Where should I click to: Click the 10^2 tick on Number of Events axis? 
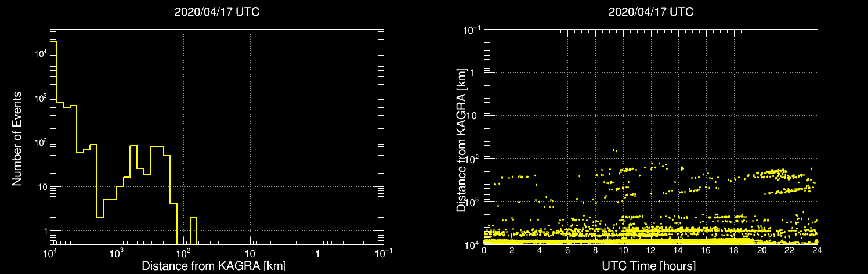40,142
